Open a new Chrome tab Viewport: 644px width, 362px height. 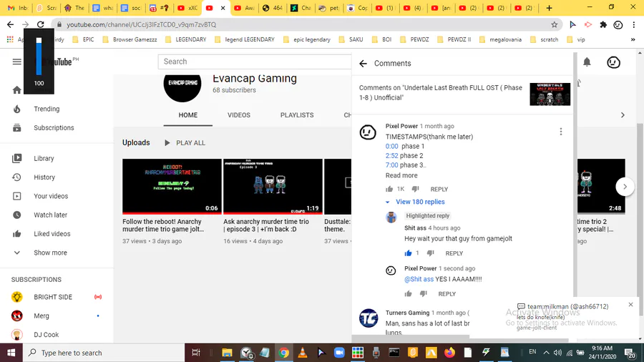549,8
